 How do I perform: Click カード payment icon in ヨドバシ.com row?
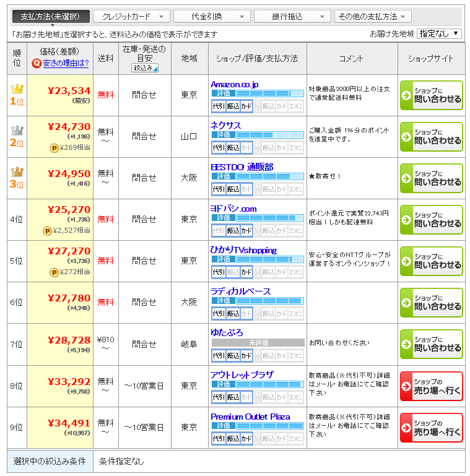(x=246, y=231)
